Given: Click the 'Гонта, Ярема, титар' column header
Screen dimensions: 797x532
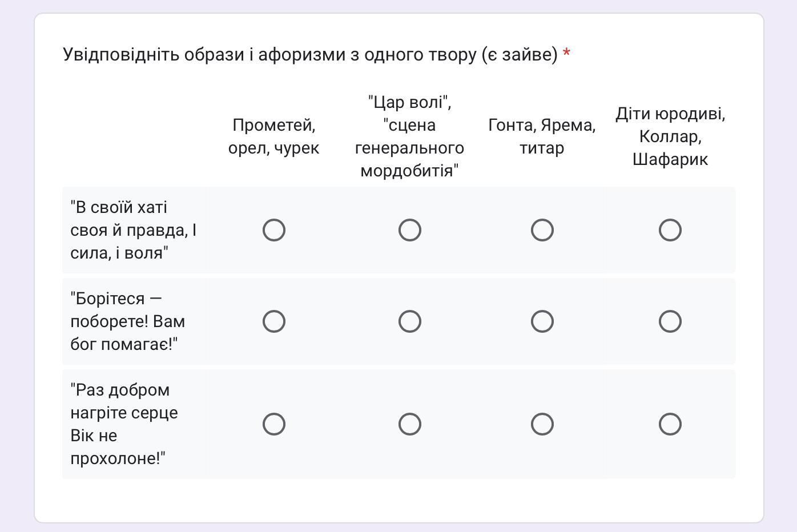Looking at the screenshot, I should tap(542, 136).
